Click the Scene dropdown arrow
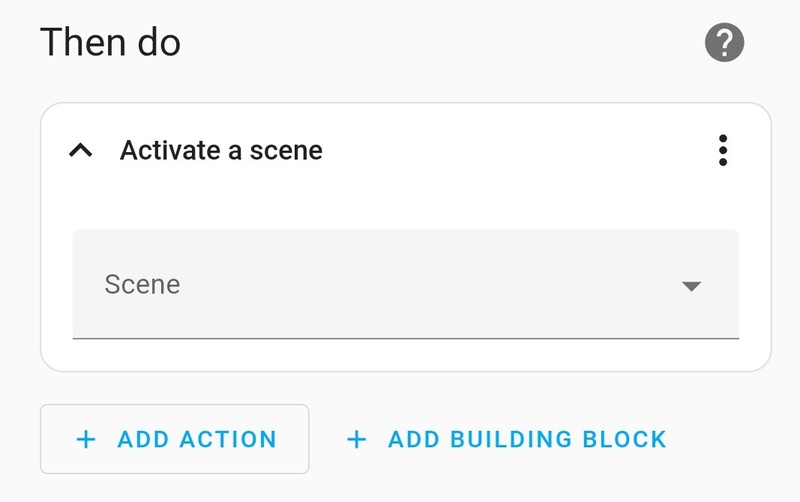Image resolution: width=800 pixels, height=502 pixels. point(690,286)
